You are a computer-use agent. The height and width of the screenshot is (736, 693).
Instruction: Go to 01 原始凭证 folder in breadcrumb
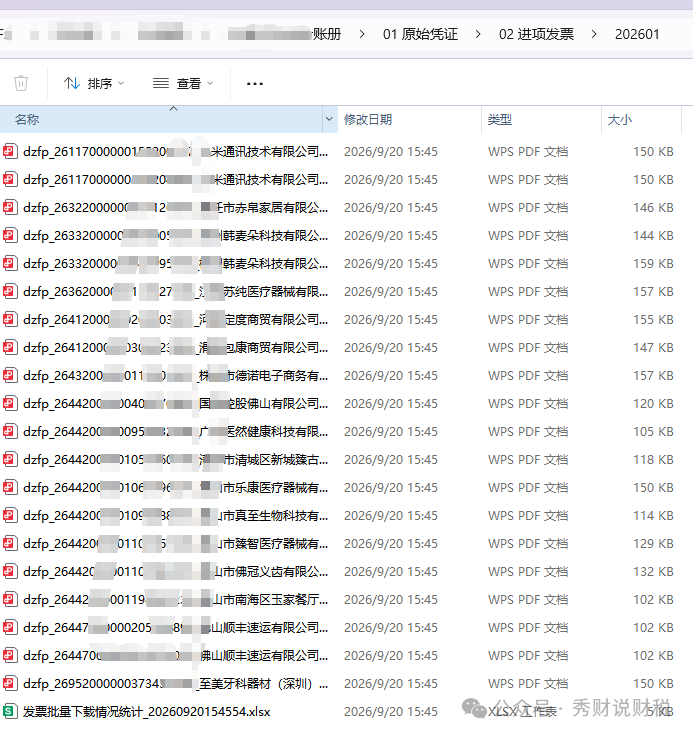click(420, 34)
